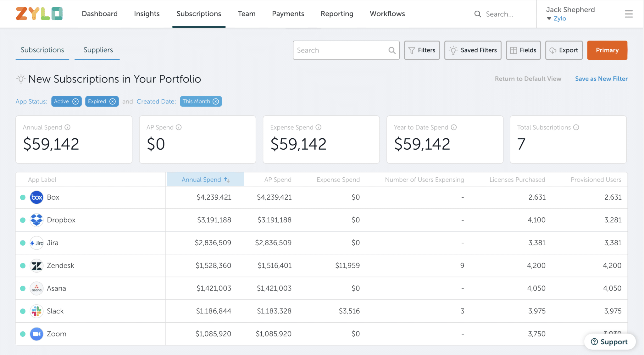This screenshot has width=644, height=355.
Task: Click Save as New Filter
Action: pyautogui.click(x=601, y=79)
